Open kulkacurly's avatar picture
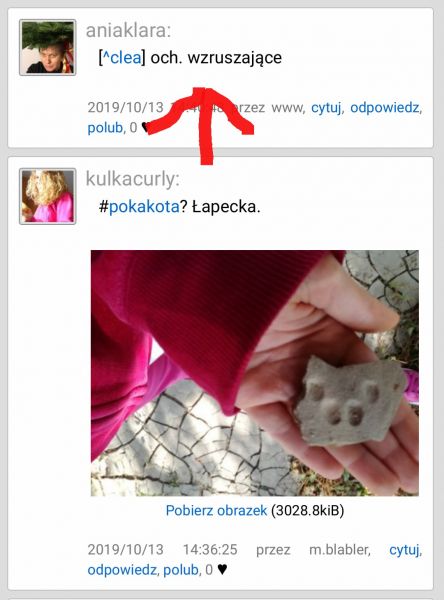 47,196
